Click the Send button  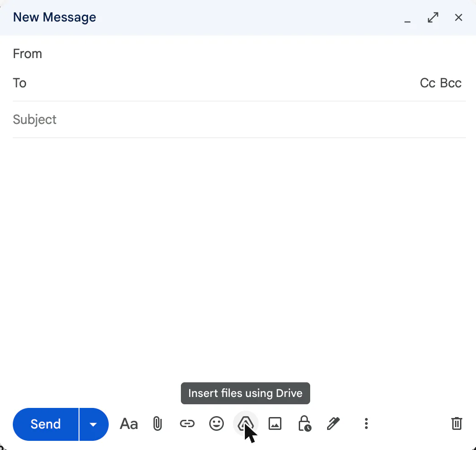point(46,424)
